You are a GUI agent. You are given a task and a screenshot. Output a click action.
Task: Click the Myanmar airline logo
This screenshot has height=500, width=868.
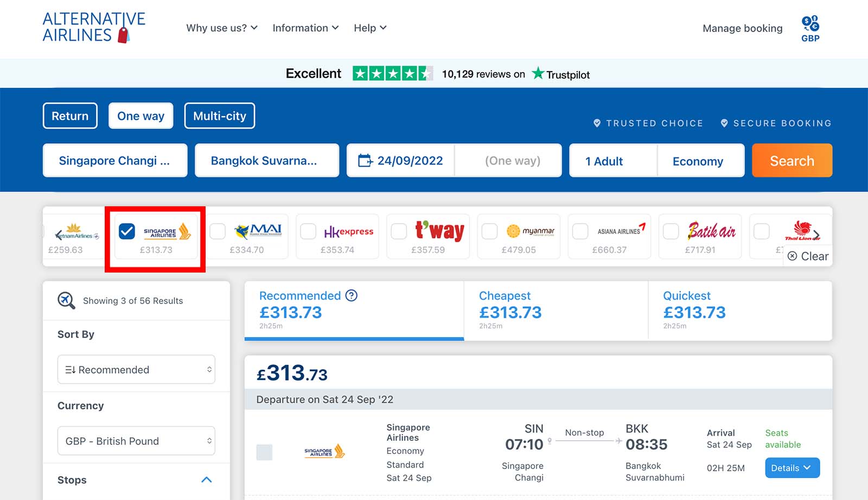coord(531,231)
